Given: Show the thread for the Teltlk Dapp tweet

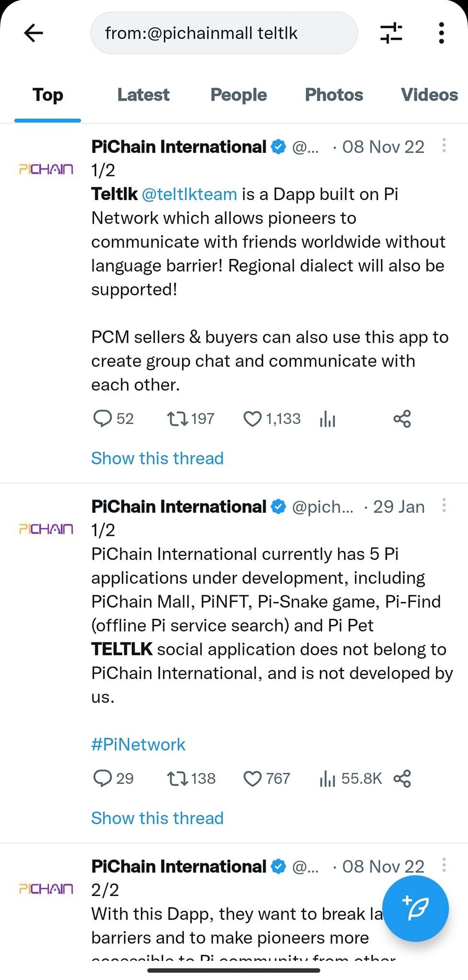Looking at the screenshot, I should pos(157,458).
